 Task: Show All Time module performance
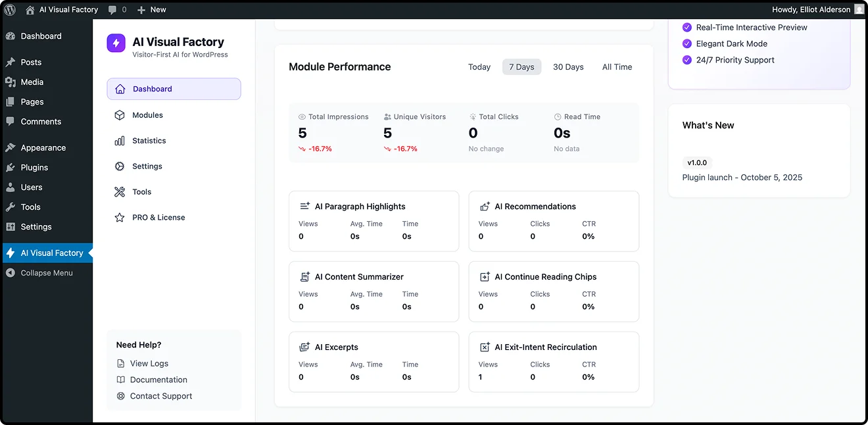pos(617,67)
